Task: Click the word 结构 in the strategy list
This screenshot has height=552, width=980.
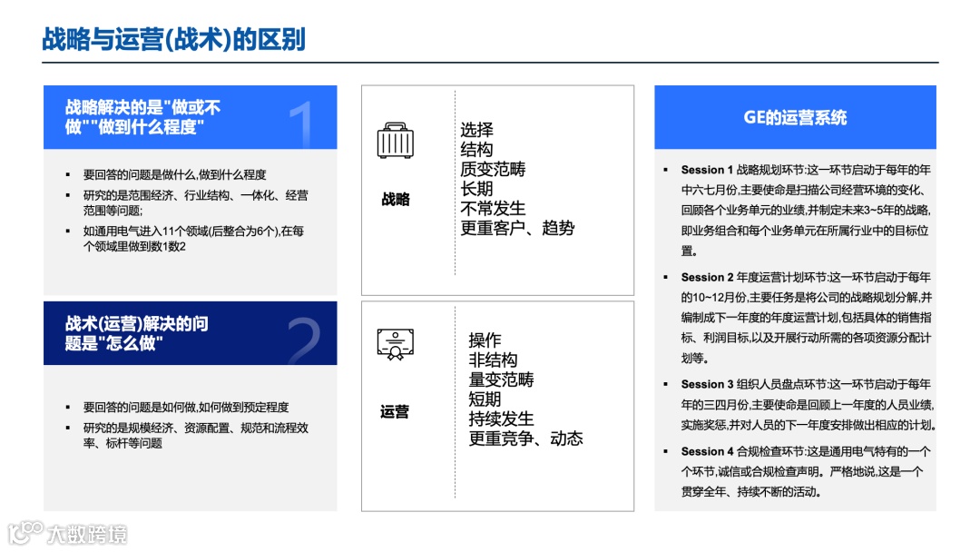Action: (477, 150)
